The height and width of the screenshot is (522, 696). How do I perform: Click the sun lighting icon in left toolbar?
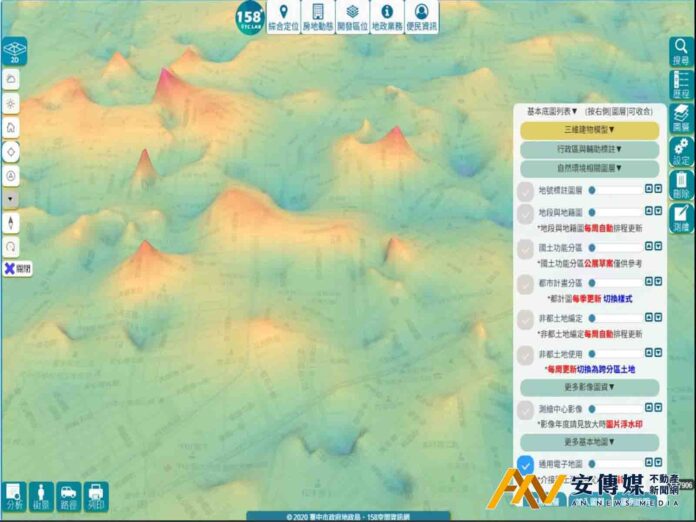[x=11, y=104]
